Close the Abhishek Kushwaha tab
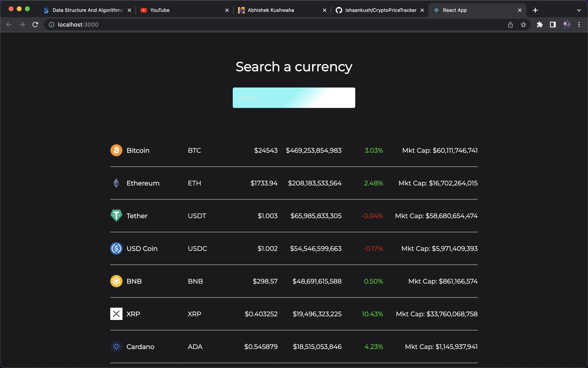 click(324, 10)
